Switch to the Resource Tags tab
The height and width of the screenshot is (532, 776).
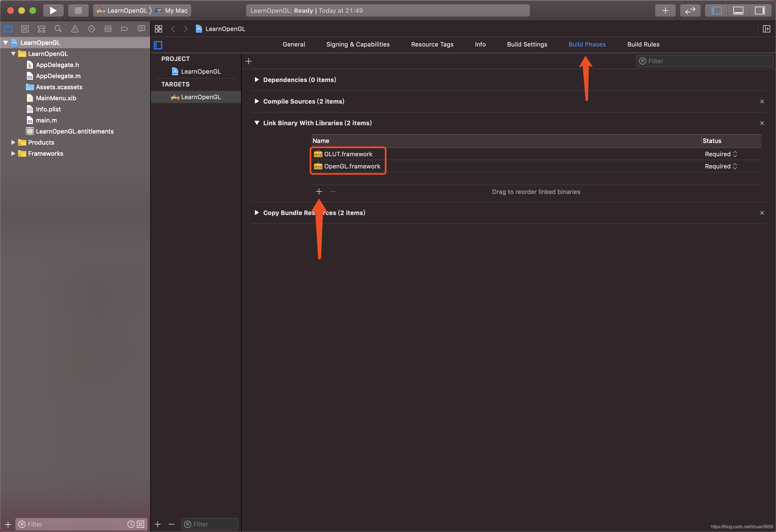[x=432, y=44]
